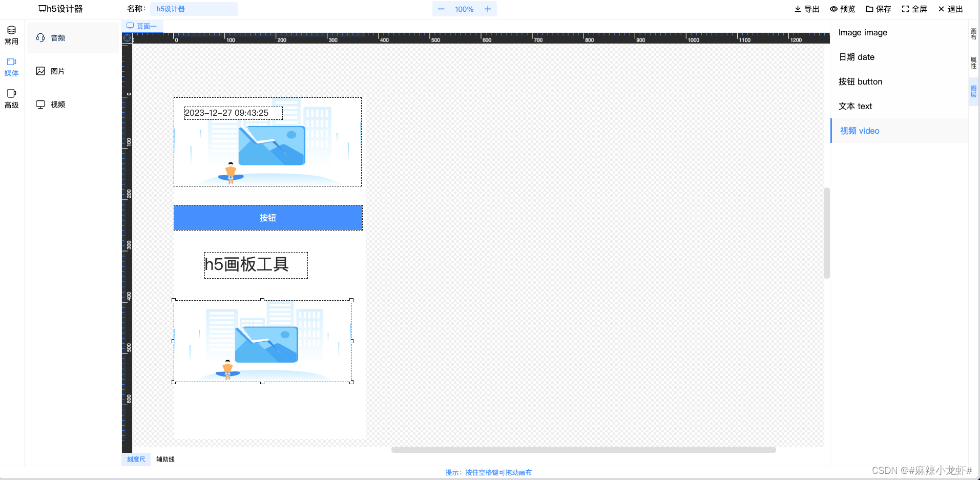Click the vertical canvas scrollbar
The image size is (980, 480).
(826, 233)
